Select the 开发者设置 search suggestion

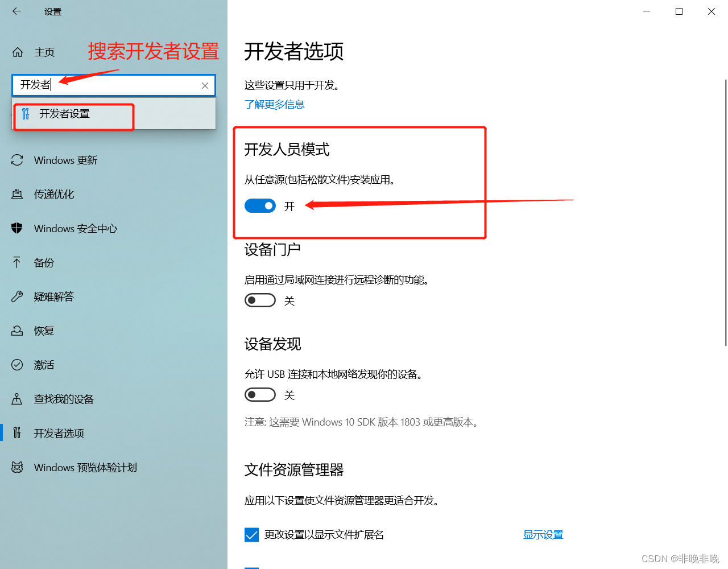(114, 114)
